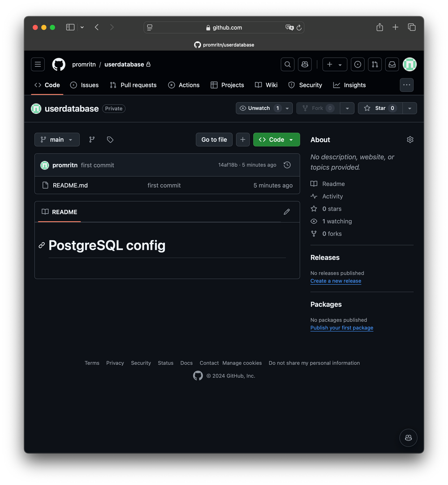The image size is (448, 485).
Task: Toggle Unwatch for the repository
Action: point(259,108)
